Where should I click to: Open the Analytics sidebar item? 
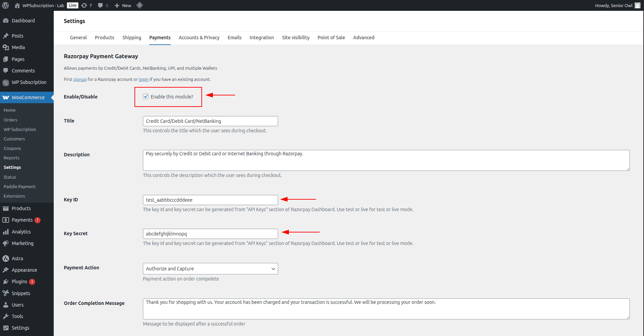[21, 232]
